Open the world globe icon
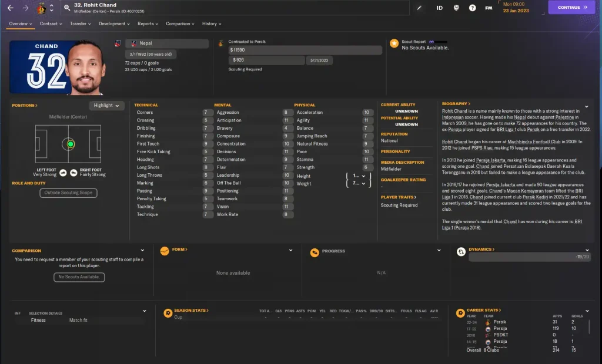 click(456, 8)
